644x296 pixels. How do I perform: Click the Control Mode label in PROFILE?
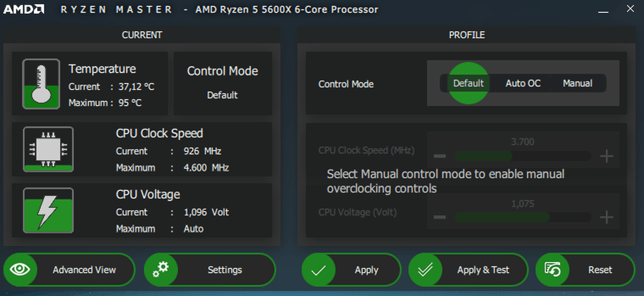point(346,84)
